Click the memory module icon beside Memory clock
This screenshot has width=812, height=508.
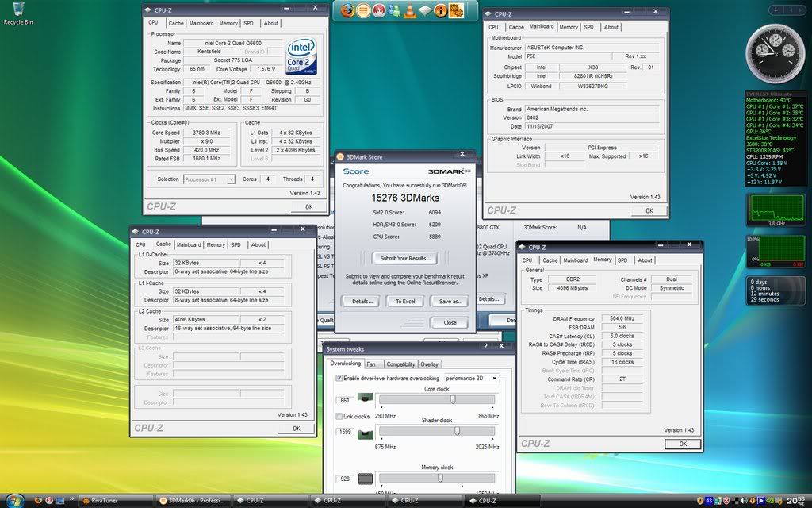(365, 479)
